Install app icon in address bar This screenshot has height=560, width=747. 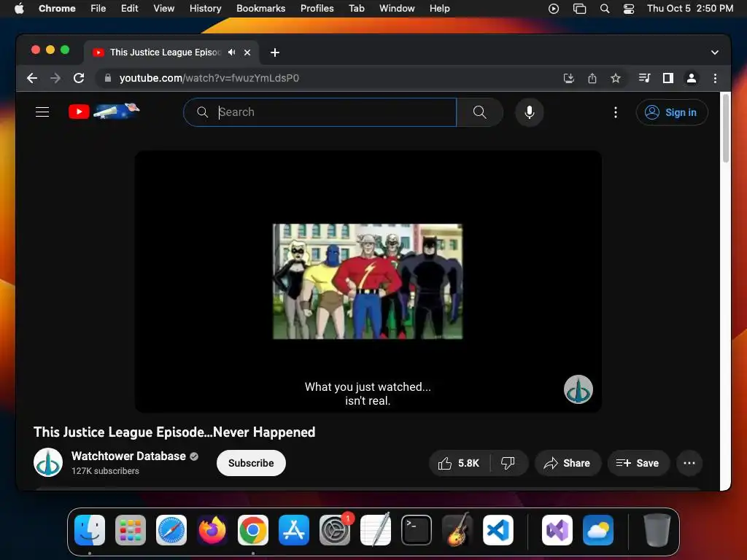(x=568, y=78)
